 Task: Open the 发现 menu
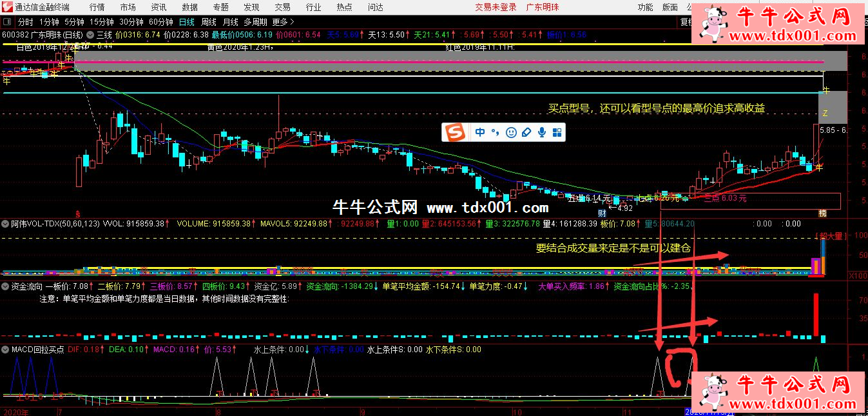tap(251, 7)
